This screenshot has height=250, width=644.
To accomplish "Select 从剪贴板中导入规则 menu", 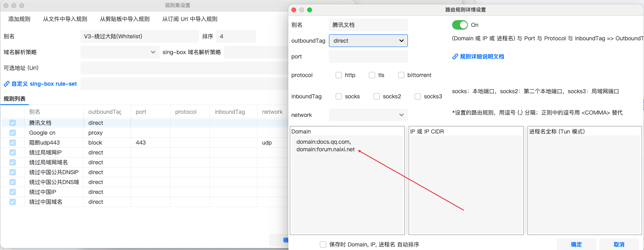I will coord(124,19).
